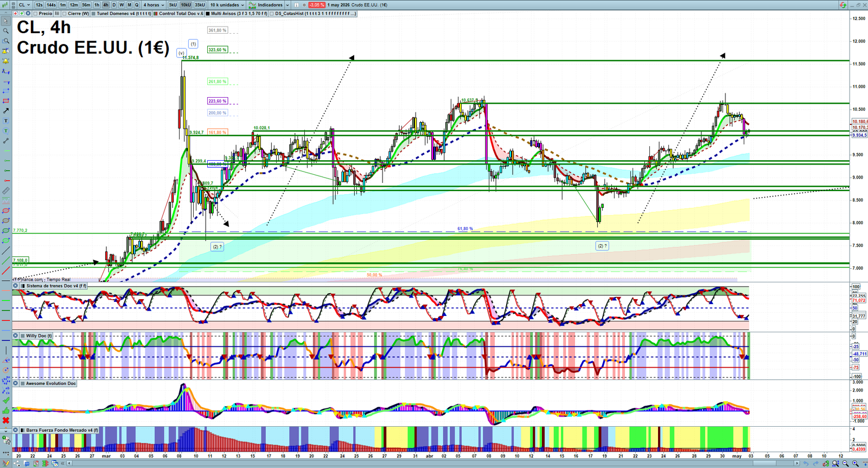868x468 pixels.
Task: Open the Indicadores panel
Action: tap(265, 5)
